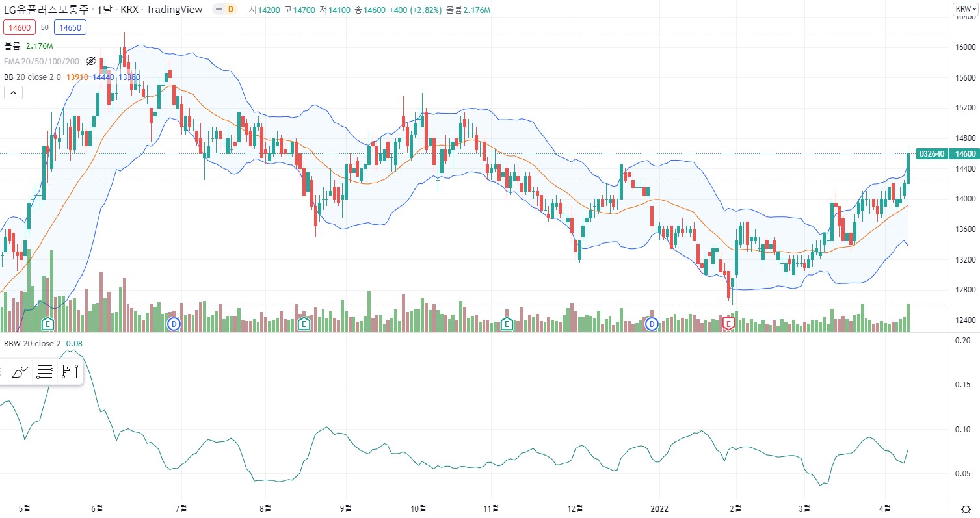Screen dimensions: 980x518
Task: Click the green E earnings marker above 5월
Action: pos(47,323)
